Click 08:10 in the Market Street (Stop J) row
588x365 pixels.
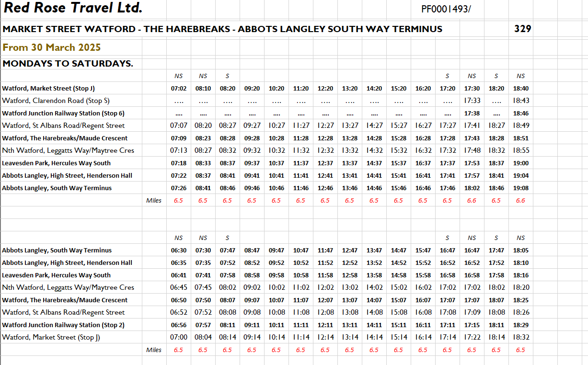point(203,89)
